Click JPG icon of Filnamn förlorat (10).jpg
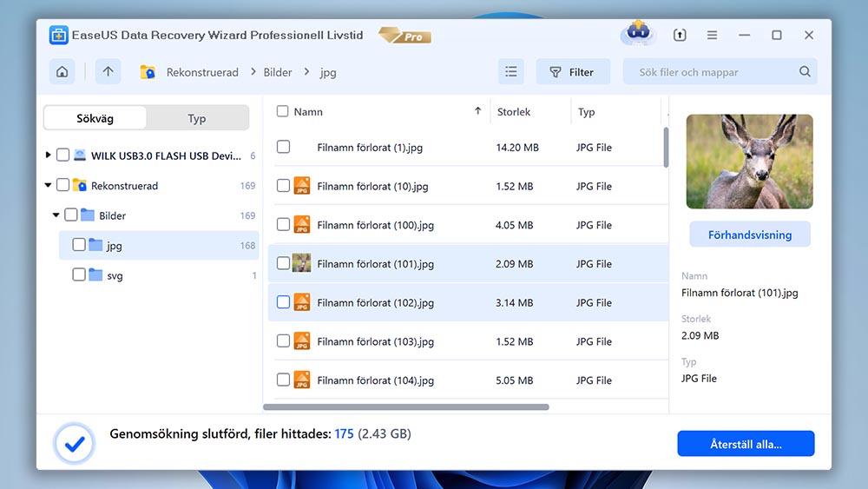The height and width of the screenshot is (489, 868). 302,186
